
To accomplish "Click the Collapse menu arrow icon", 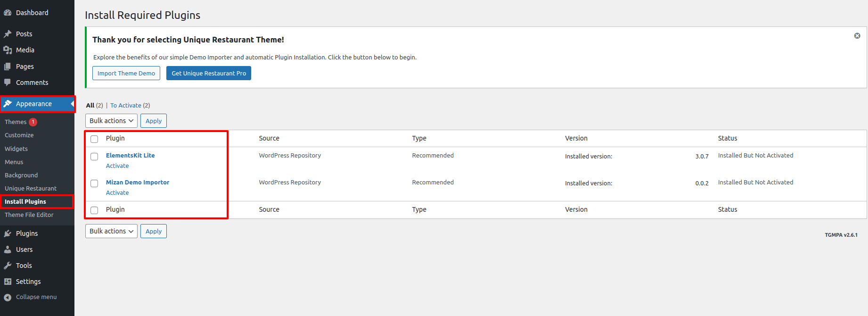I will (x=8, y=297).
